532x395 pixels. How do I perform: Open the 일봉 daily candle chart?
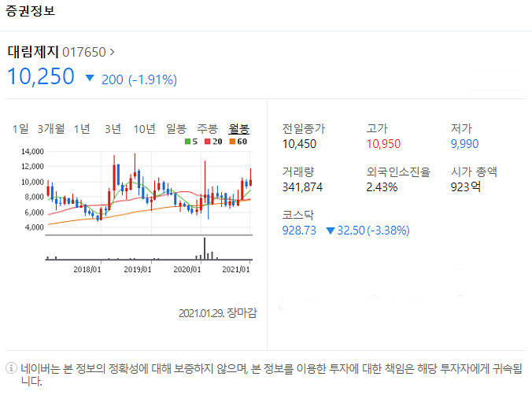pyautogui.click(x=176, y=129)
